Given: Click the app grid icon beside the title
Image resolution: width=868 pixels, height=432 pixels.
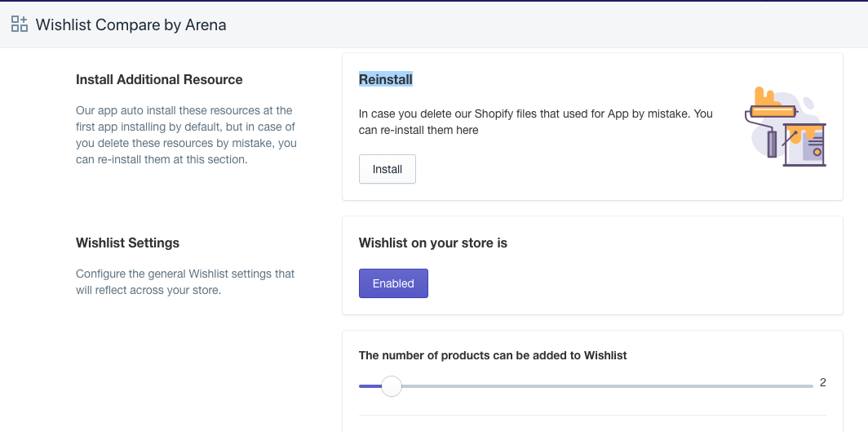Looking at the screenshot, I should point(19,24).
